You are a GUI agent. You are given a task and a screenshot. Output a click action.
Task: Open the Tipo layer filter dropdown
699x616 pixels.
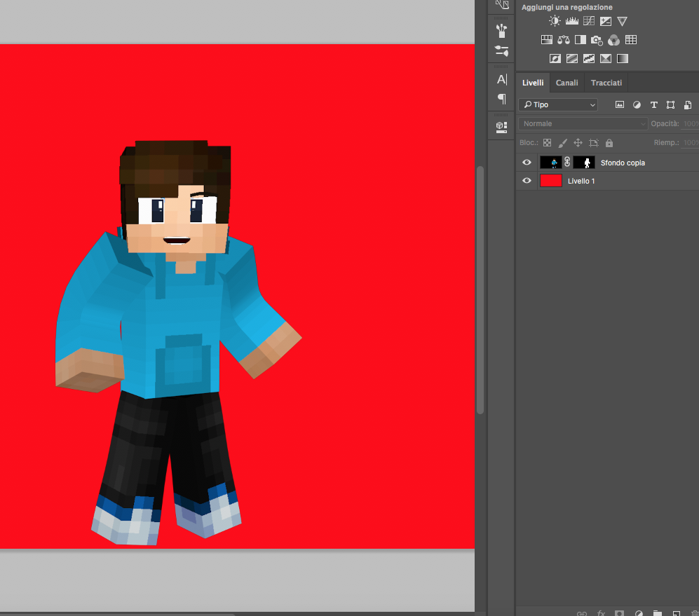558,104
